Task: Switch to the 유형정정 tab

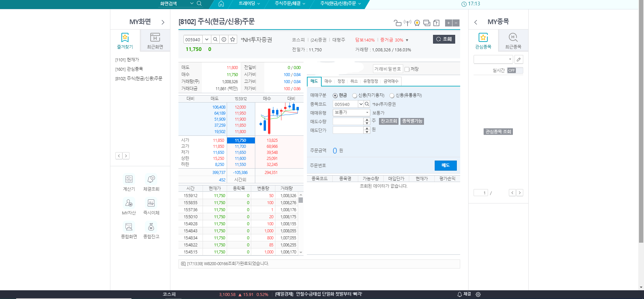Action: 371,81
